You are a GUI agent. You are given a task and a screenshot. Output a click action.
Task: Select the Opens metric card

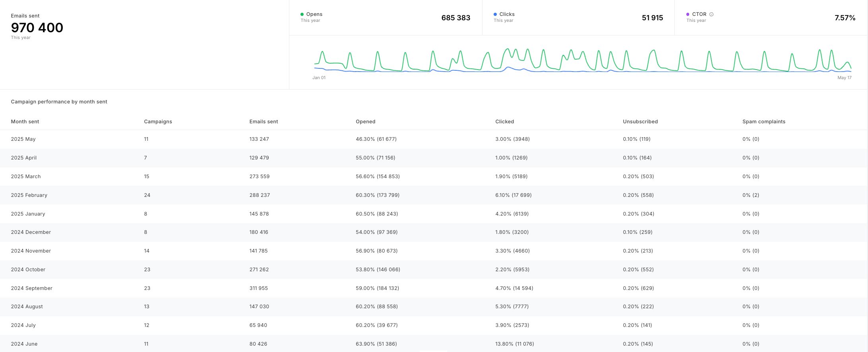385,18
